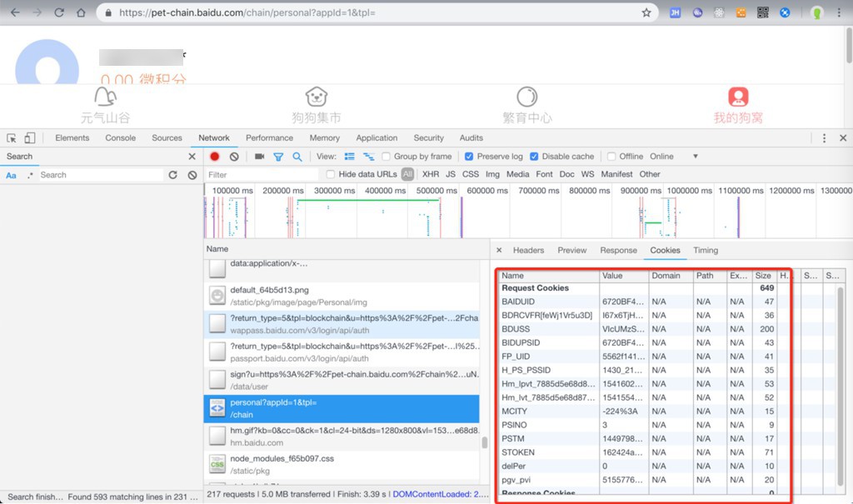Open the request Headers tab

(528, 251)
